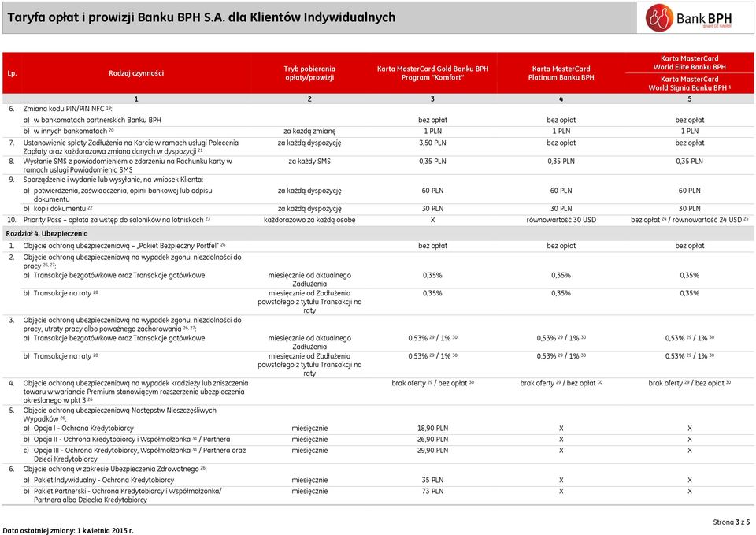The height and width of the screenshot is (535, 756).
Task: Click 'brak oferty / bez opłat' in Gold column
Action: [x=432, y=383]
